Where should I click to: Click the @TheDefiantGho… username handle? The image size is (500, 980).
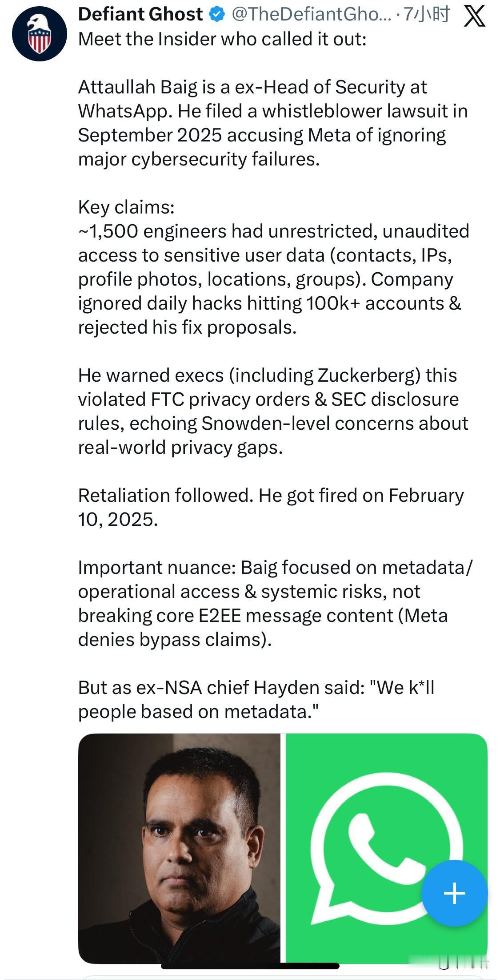coord(311,15)
